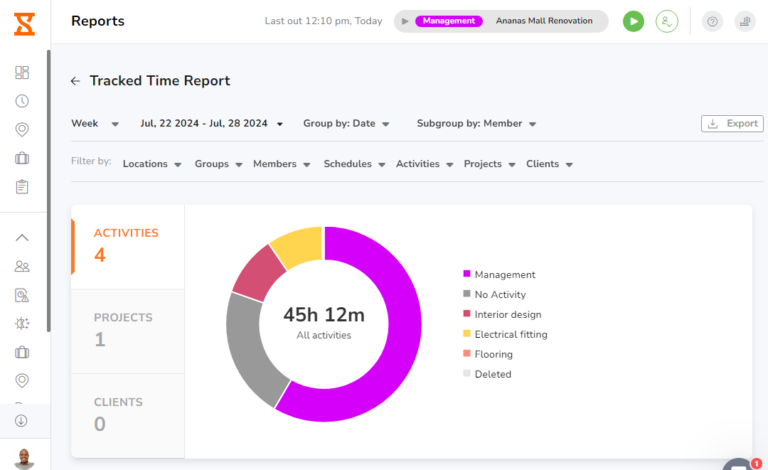This screenshot has height=470, width=768.
Task: Click the clipboard reports icon in sidebar
Action: point(22,186)
